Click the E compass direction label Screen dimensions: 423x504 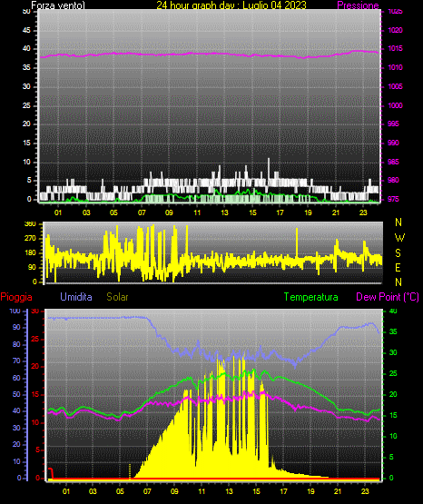tap(398, 267)
